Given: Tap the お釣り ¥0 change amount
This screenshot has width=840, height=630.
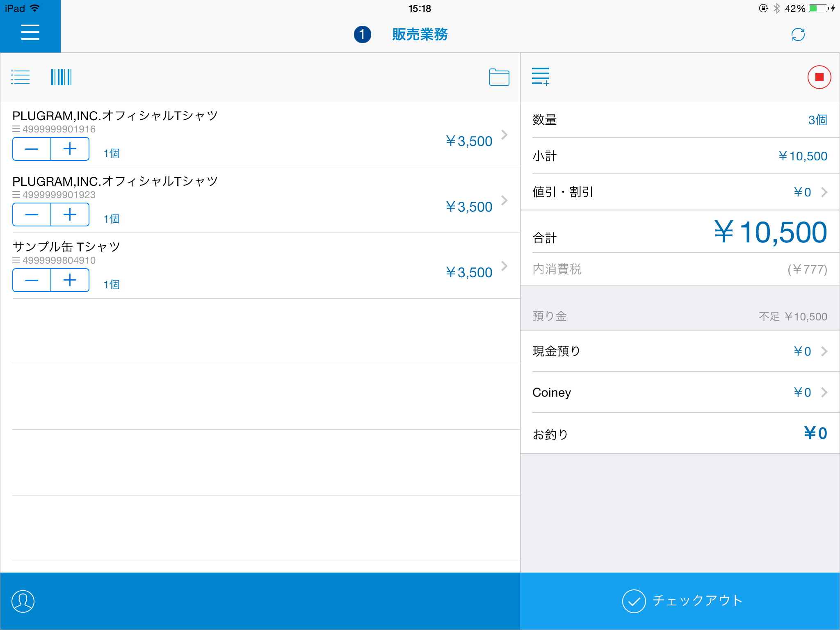Looking at the screenshot, I should 815,433.
